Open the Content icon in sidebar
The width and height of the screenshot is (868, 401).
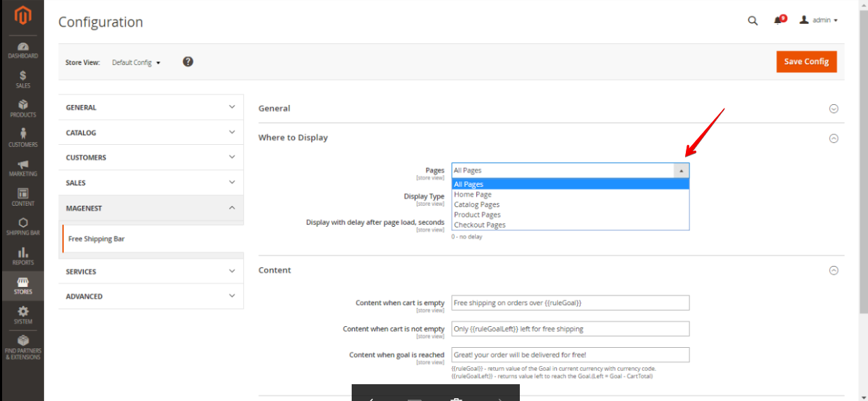click(x=22, y=195)
